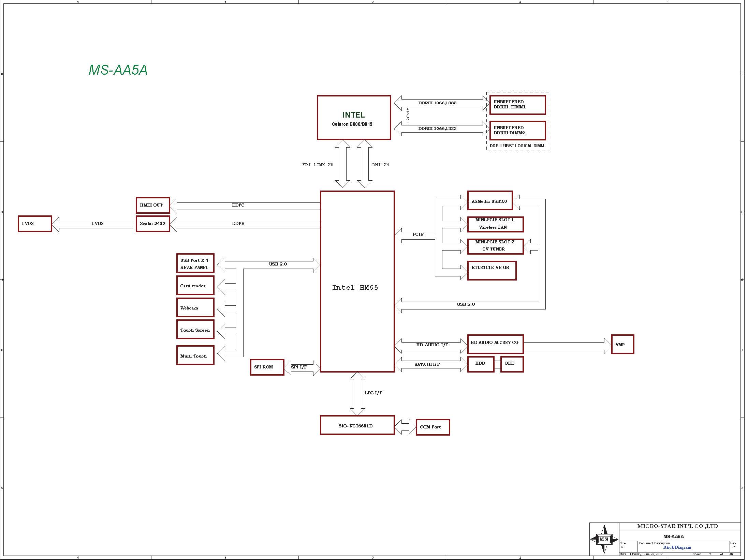Click the MSI logo in title block
748x560 pixels.
coord(604,539)
